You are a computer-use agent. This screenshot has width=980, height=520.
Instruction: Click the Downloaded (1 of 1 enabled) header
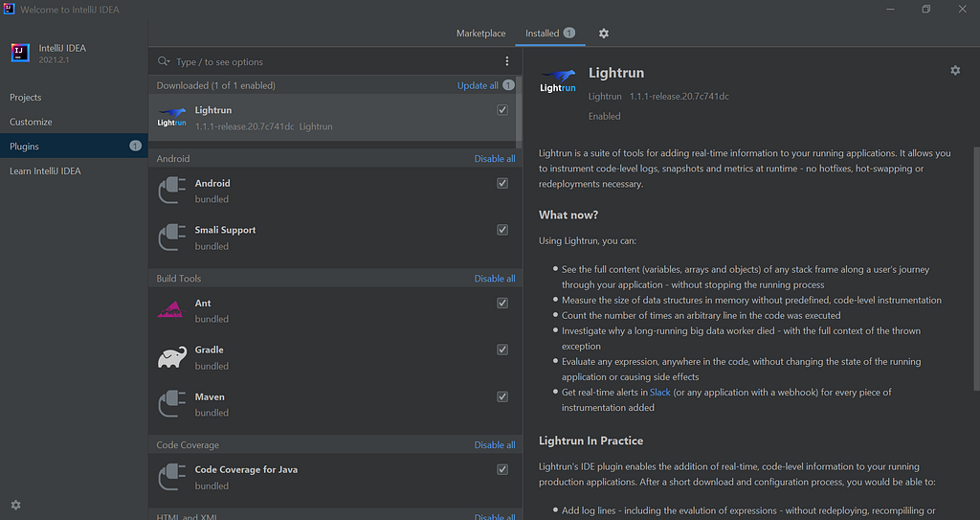click(x=215, y=85)
